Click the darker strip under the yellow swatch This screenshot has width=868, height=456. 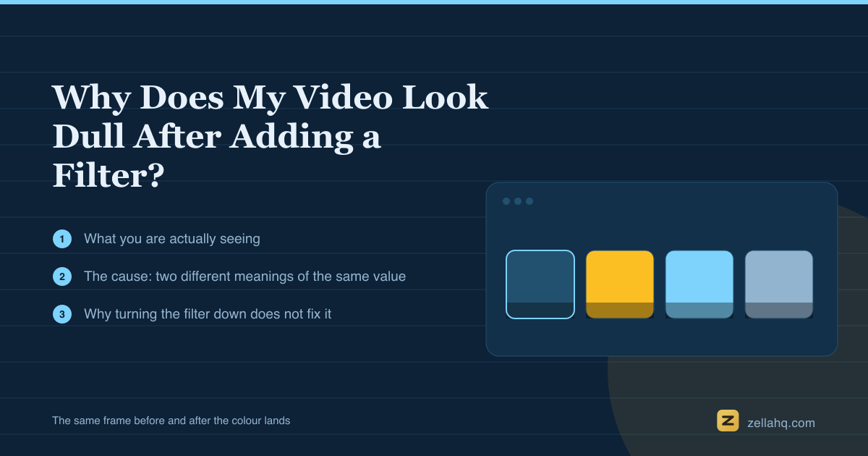click(x=620, y=311)
